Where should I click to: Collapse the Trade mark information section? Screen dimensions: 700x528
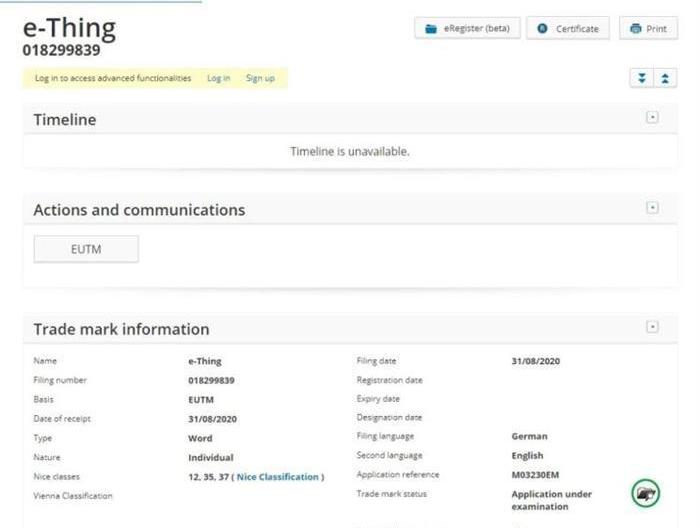(x=652, y=327)
